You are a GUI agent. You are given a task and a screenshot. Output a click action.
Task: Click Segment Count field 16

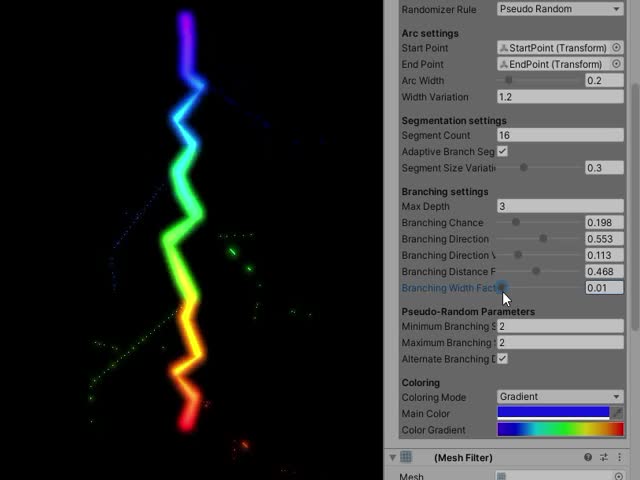[x=560, y=135]
